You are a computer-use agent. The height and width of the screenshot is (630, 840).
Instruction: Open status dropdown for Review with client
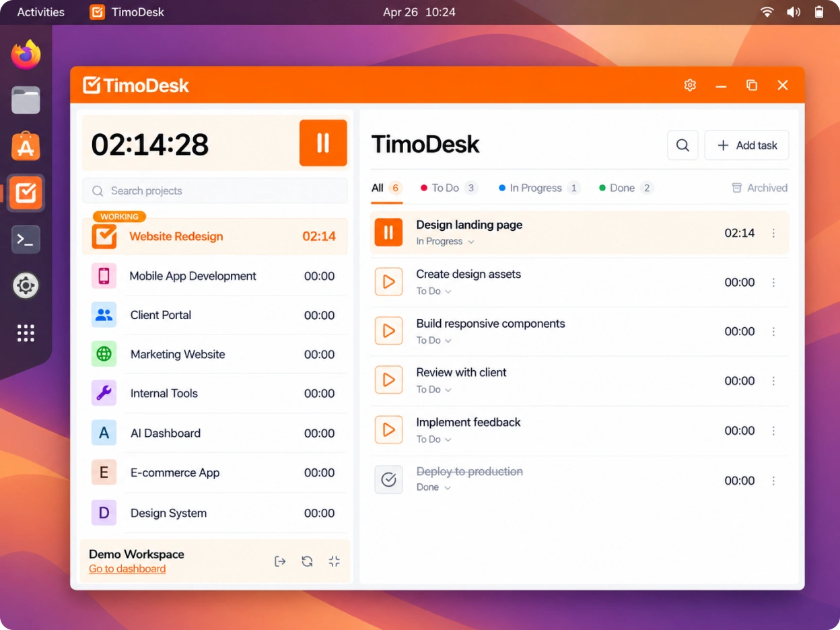pos(434,390)
